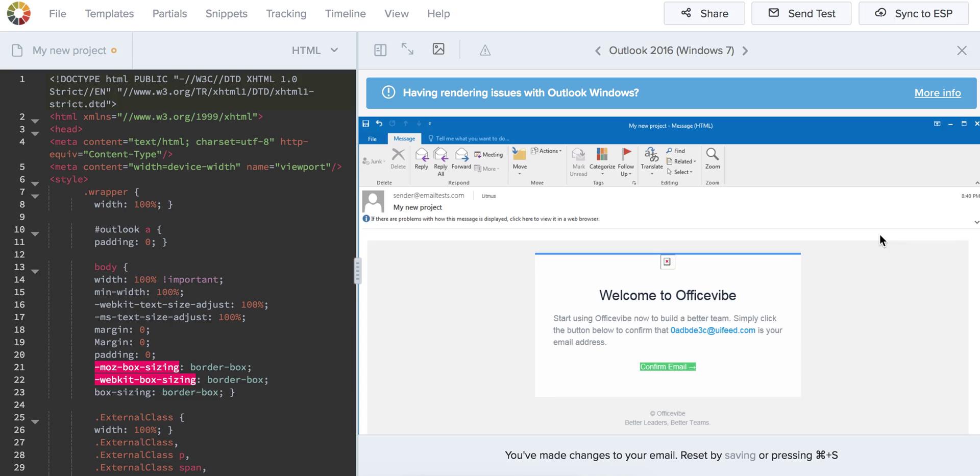
Task: Click the Confirm Email button in preview
Action: click(x=668, y=367)
